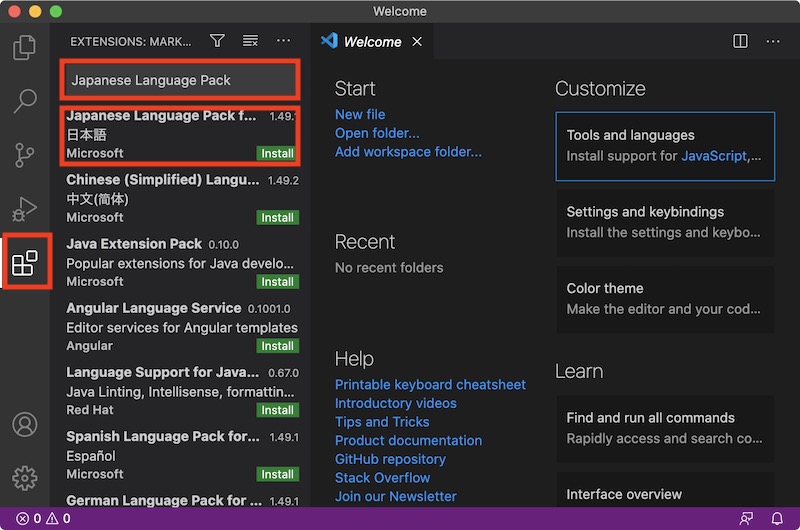Open the Source Control view
This screenshot has width=800, height=530.
coord(24,155)
